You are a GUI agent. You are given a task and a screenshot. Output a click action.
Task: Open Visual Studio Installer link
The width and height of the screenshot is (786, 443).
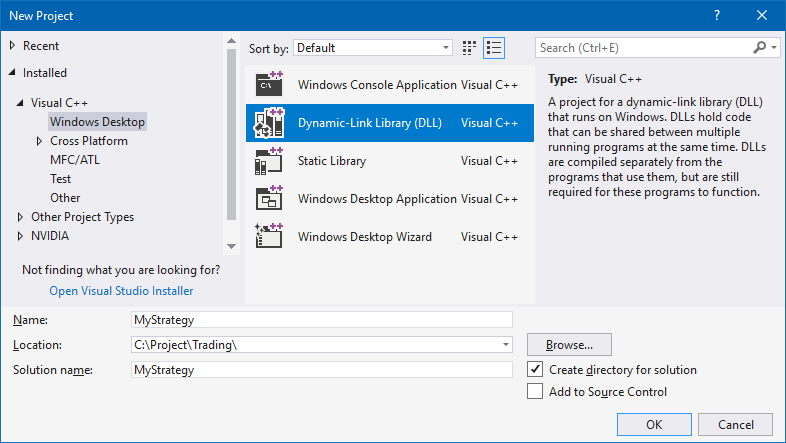pyautogui.click(x=121, y=291)
